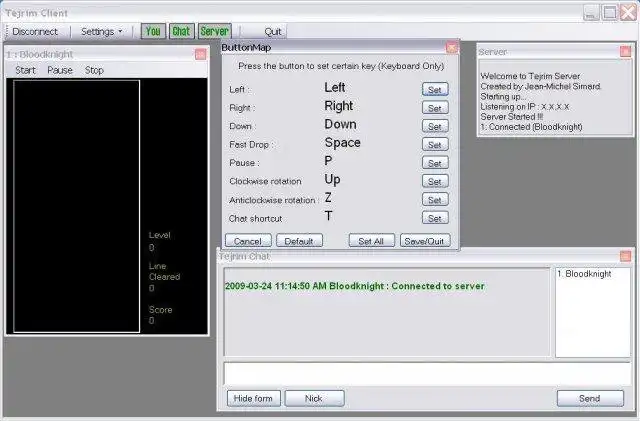The height and width of the screenshot is (421, 640).
Task: Click Quit in the toolbar
Action: pos(272,31)
